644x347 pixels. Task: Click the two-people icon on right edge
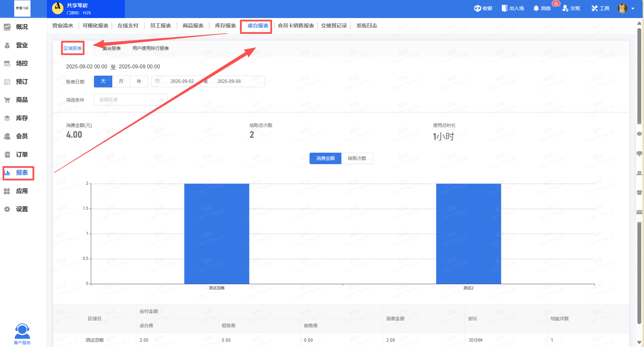639,173
